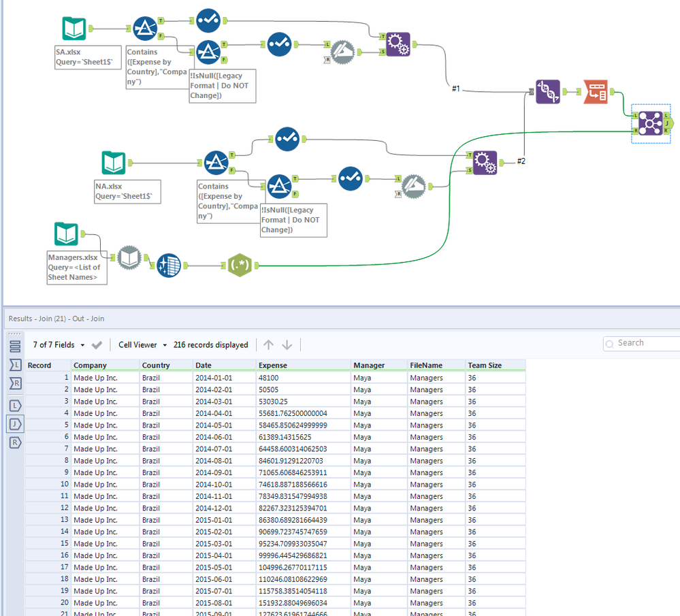680x616 pixels.
Task: Go to previous record with up arrow
Action: coord(268,345)
